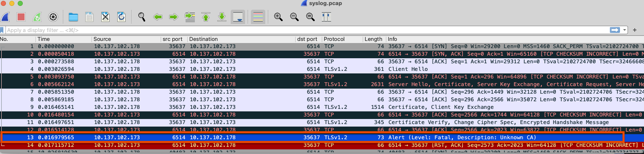Open a capture file via the folder icon

[x=73, y=17]
